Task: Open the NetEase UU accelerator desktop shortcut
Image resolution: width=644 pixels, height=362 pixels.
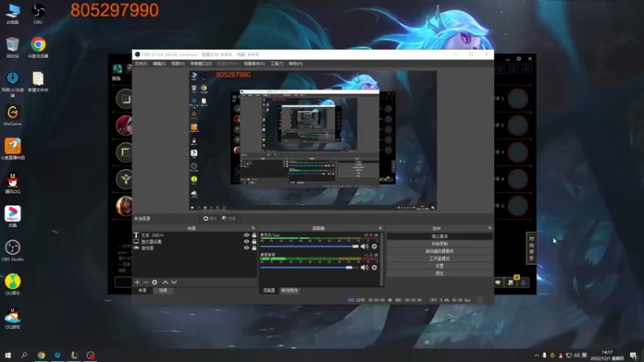Action: pos(13,84)
